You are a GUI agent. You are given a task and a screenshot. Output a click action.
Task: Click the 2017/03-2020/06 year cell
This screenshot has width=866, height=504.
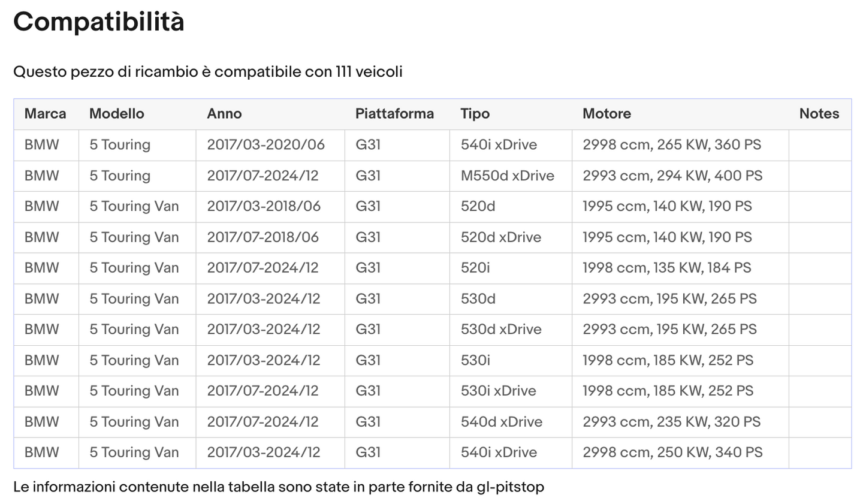pos(265,144)
